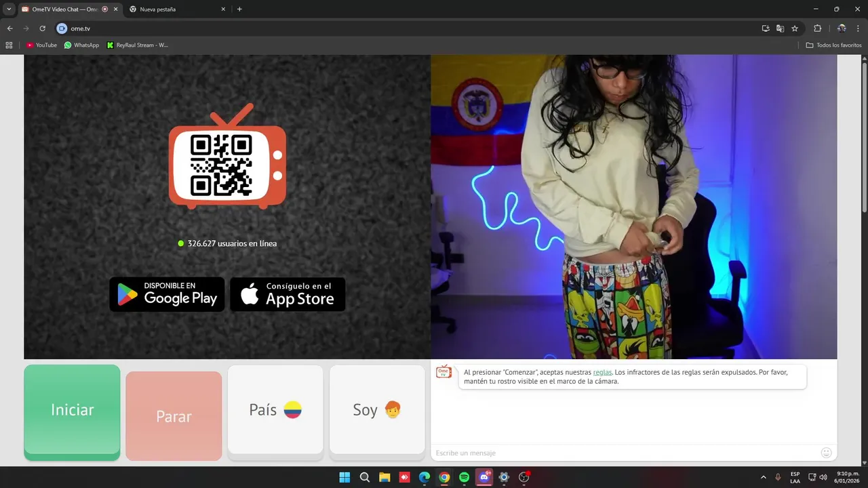The height and width of the screenshot is (488, 868).
Task: Close the OmeTV Video Chat tab
Action: [115, 9]
